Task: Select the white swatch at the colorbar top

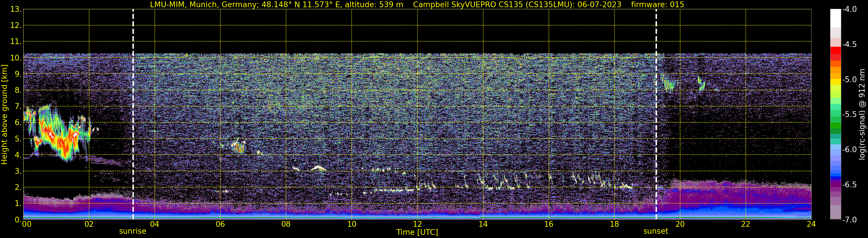Action: pos(836,18)
